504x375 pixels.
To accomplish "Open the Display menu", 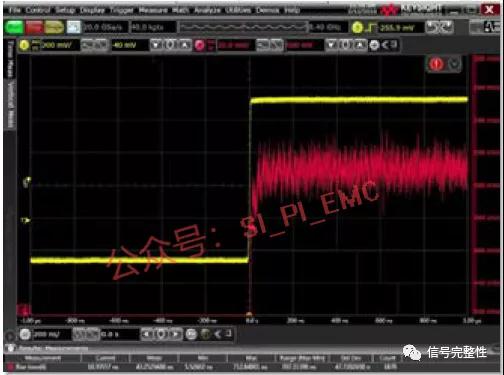I will [92, 10].
